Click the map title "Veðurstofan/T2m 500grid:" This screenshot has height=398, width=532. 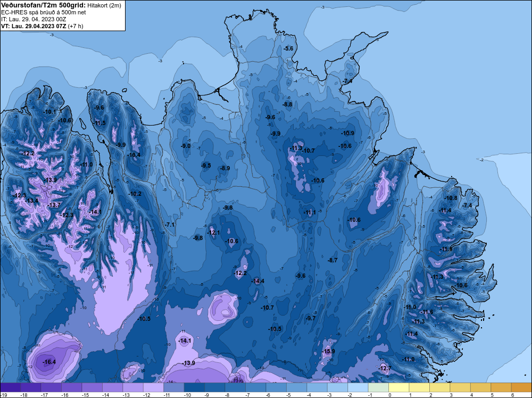pos(44,5)
